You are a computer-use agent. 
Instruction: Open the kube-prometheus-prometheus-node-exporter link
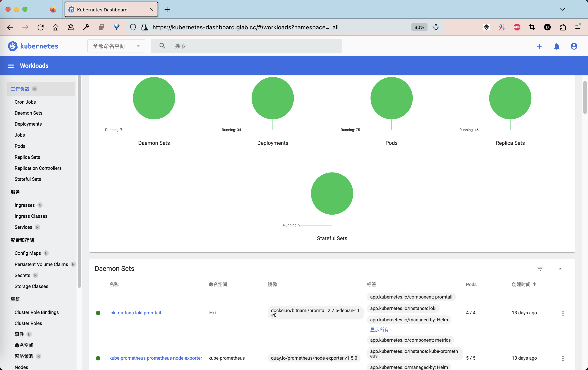[155, 358]
